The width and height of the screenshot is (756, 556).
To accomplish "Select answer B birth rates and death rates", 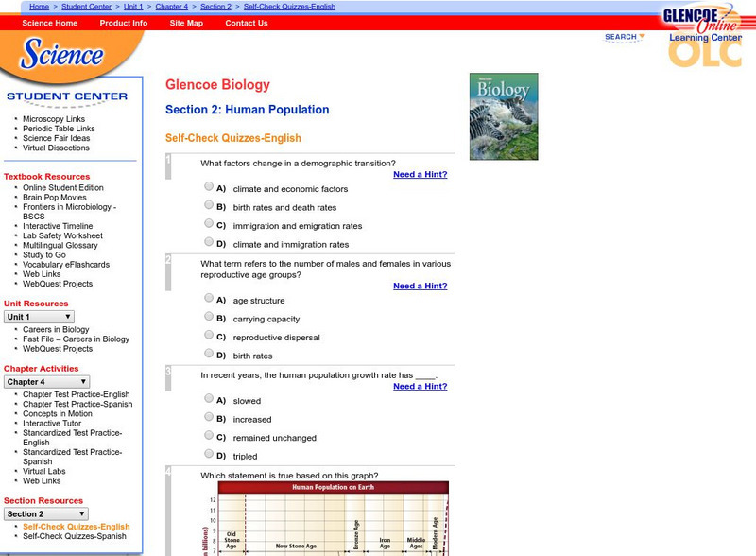I will (x=209, y=204).
